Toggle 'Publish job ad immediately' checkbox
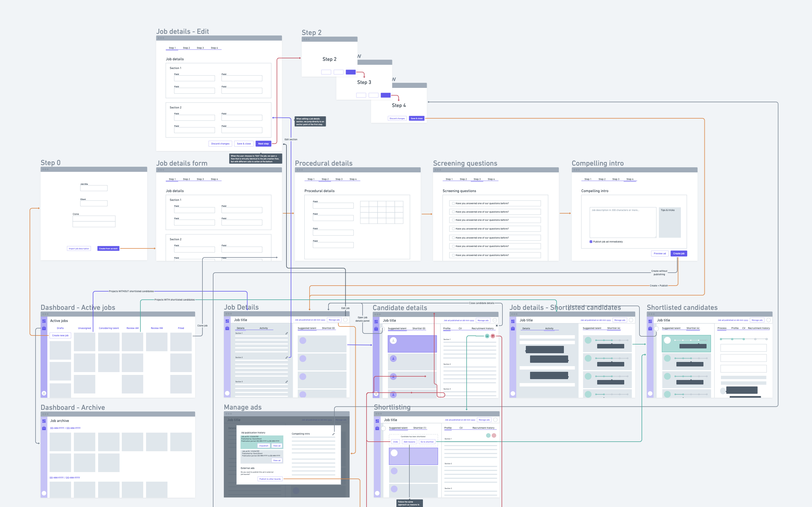This screenshot has width=812, height=507. pyautogui.click(x=591, y=242)
